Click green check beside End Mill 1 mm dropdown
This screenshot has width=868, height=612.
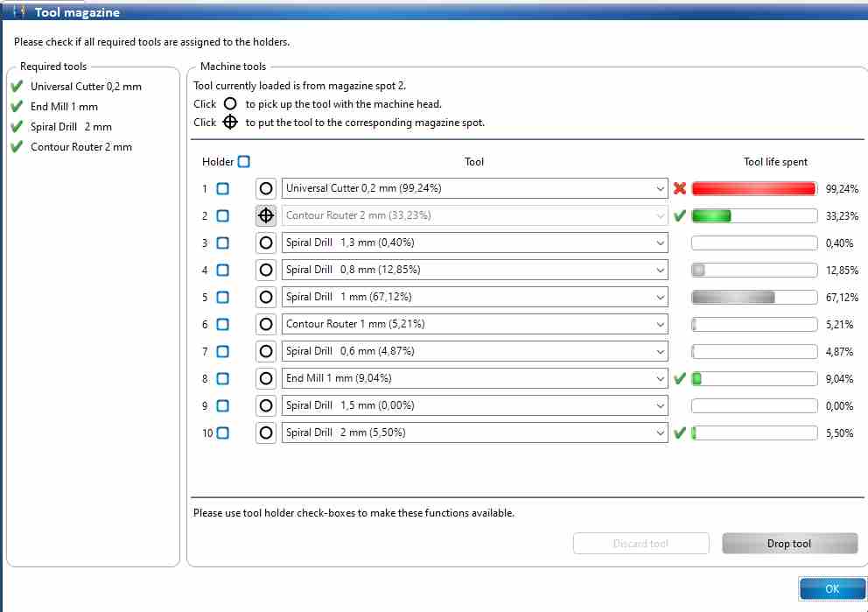[x=680, y=378]
